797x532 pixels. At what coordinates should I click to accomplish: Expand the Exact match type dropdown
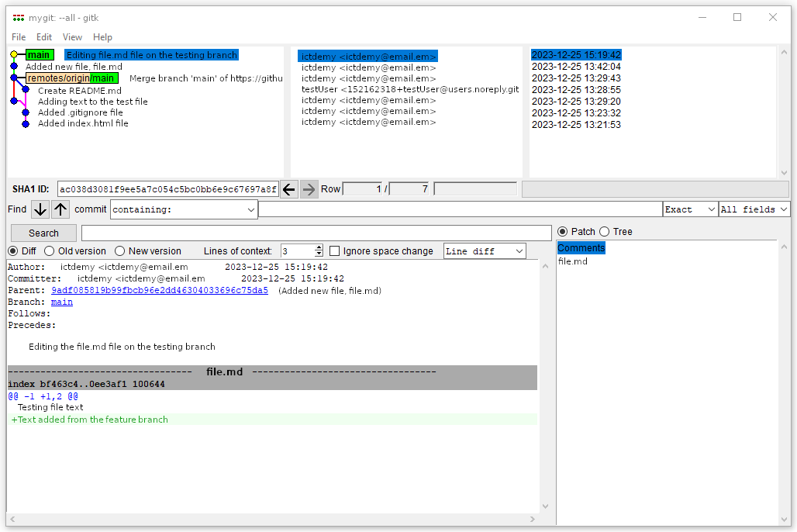(x=690, y=209)
